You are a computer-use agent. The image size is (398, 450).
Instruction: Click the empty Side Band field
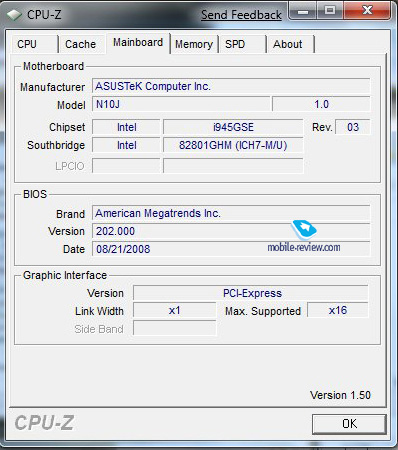175,328
